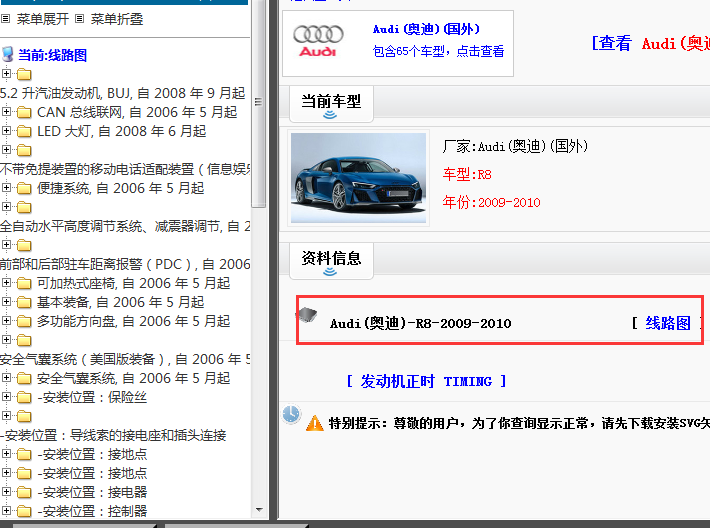Click the blue clock icon
The width and height of the screenshot is (710, 528).
point(291,414)
